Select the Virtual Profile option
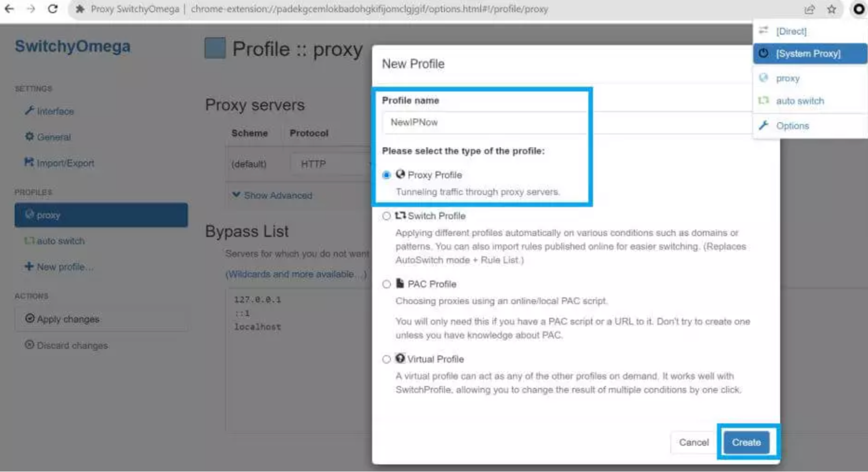The image size is (868, 472). point(386,359)
